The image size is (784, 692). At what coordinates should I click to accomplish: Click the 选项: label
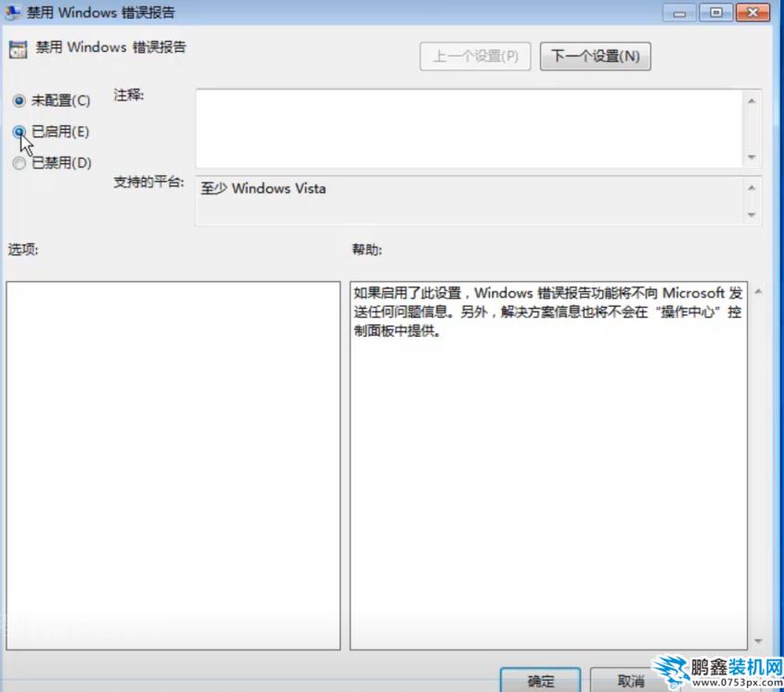tap(23, 249)
